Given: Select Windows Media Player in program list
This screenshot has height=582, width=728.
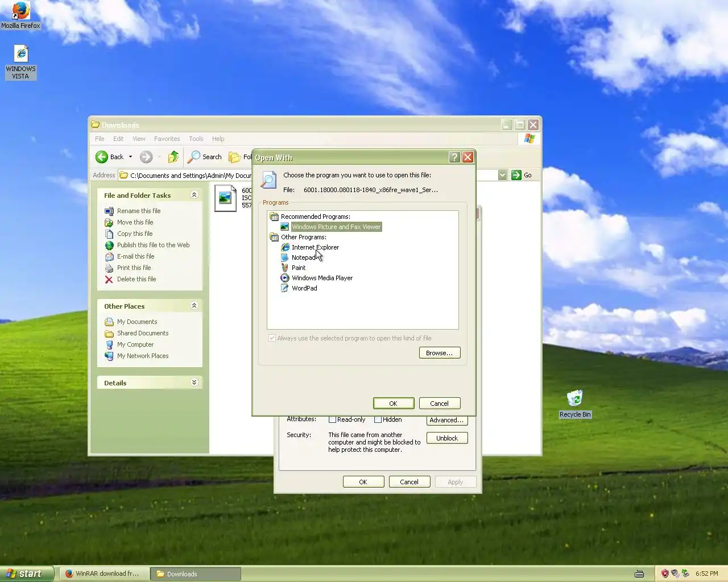Looking at the screenshot, I should (322, 278).
